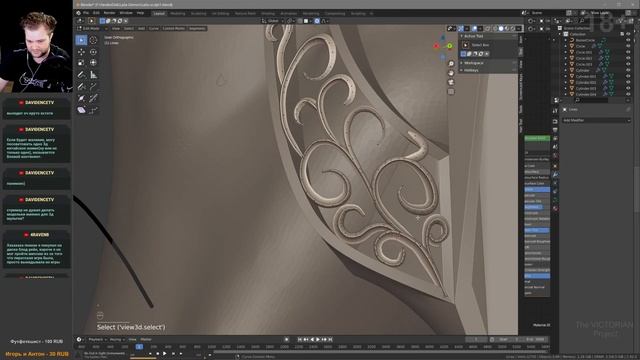Open the viewport Select menu

click(x=129, y=29)
